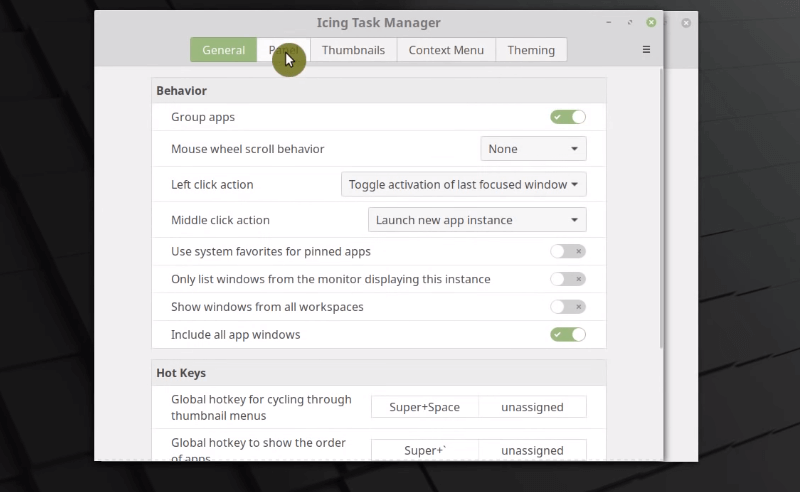Close the background window behind Icing
Viewport: 800px width, 492px height.
[686, 23]
